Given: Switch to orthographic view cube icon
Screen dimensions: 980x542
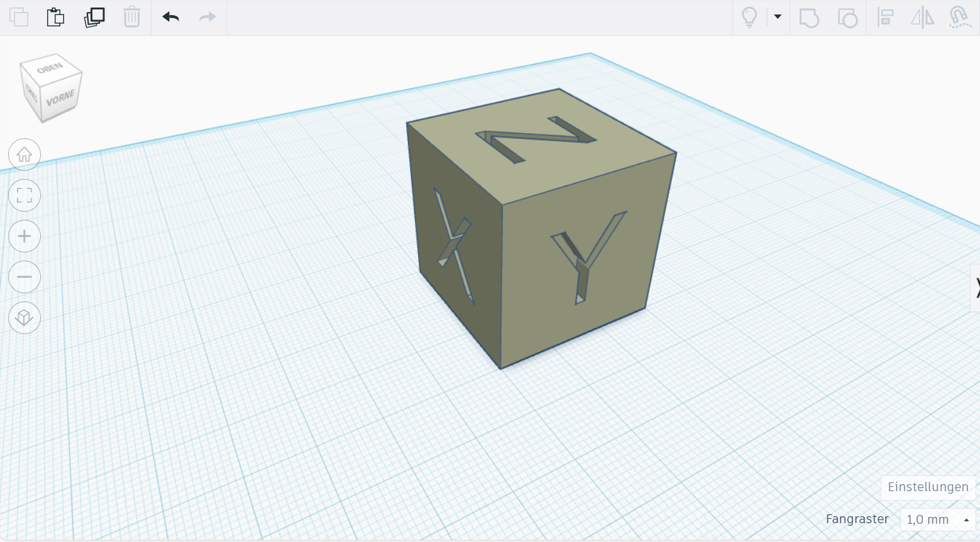Looking at the screenshot, I should point(25,318).
